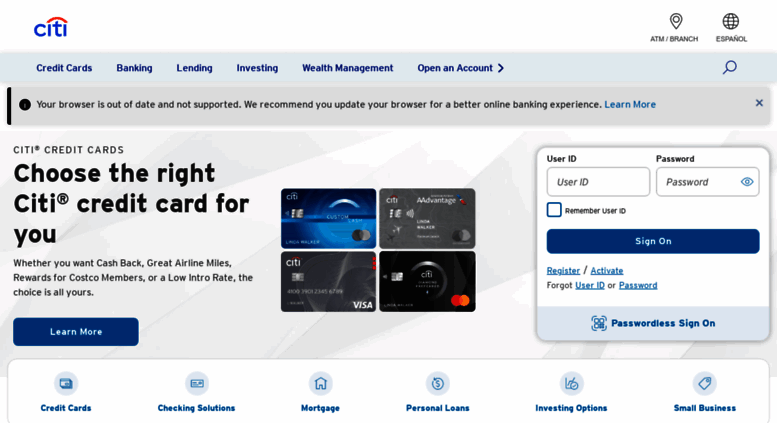Click the Citi logo
This screenshot has width=777, height=423.
pos(51,27)
